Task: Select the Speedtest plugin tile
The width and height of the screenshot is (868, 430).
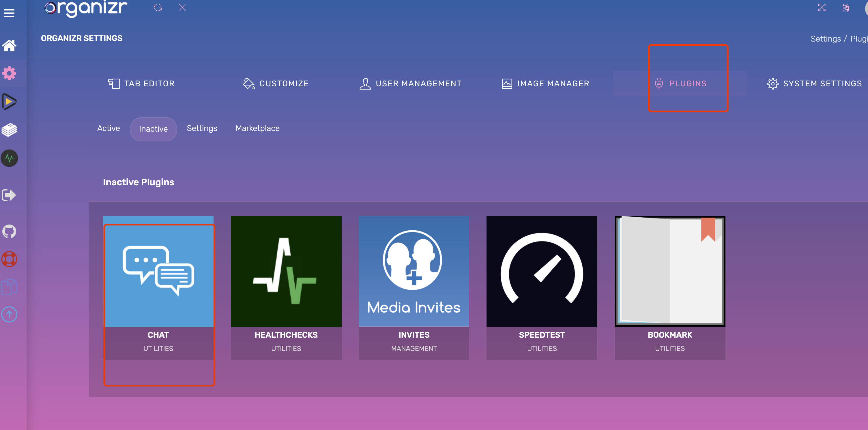Action: [541, 287]
